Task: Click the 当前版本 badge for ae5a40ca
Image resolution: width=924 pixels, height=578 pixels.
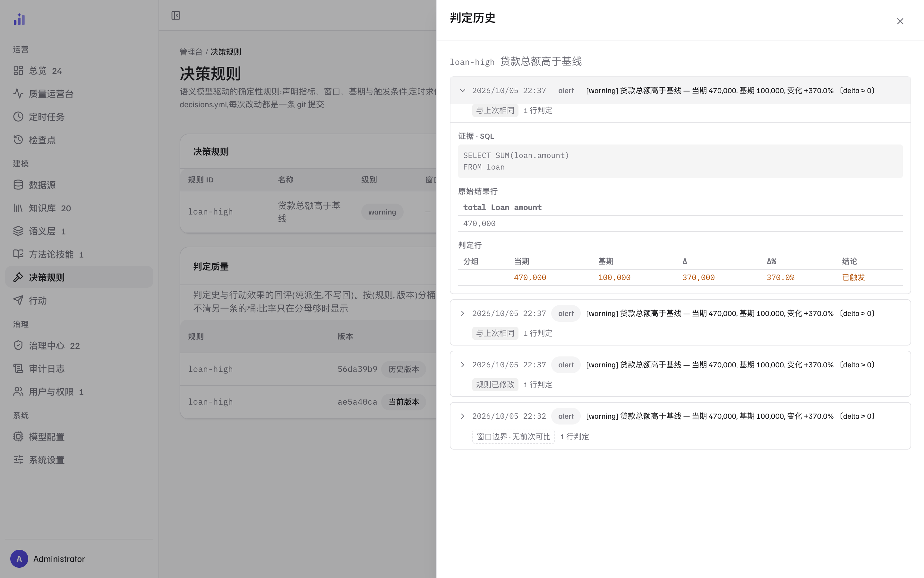Action: pyautogui.click(x=404, y=402)
